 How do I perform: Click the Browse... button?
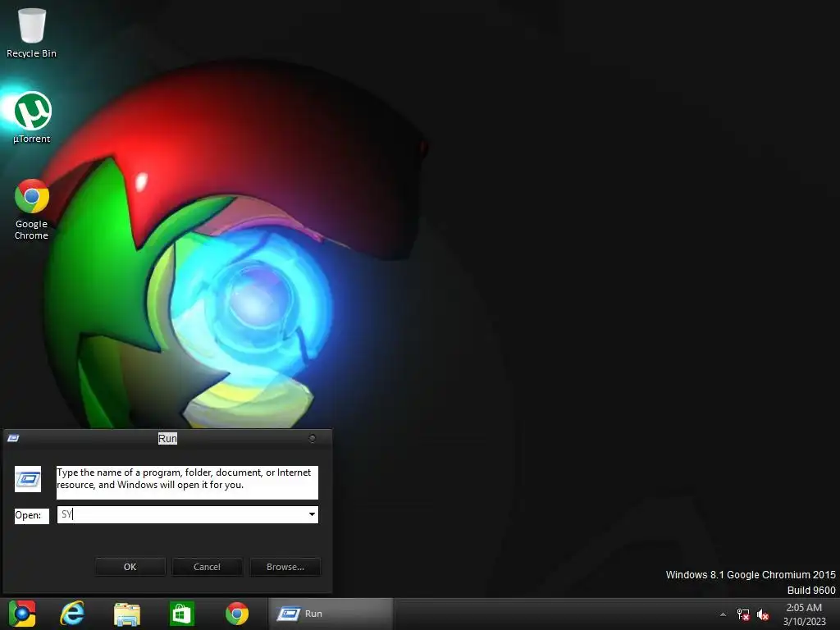[285, 567]
